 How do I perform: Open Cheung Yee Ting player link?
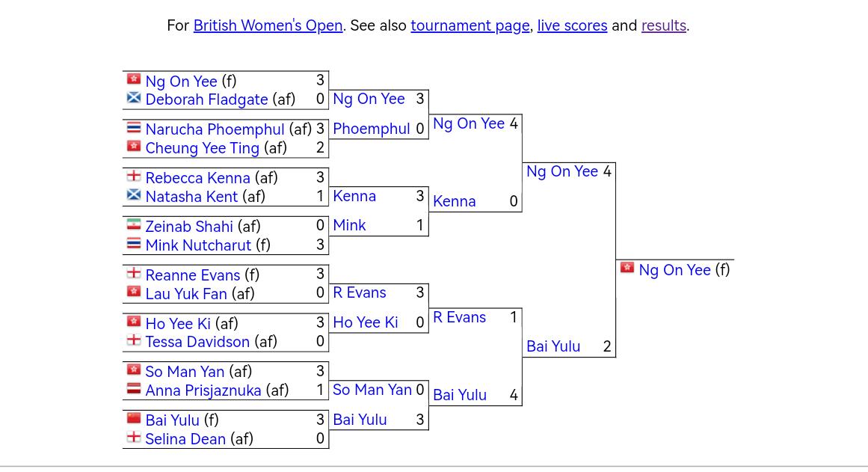click(x=202, y=148)
